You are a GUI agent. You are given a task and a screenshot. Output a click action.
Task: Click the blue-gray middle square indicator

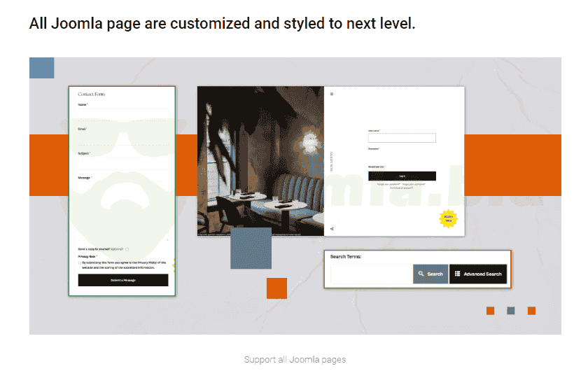(511, 311)
